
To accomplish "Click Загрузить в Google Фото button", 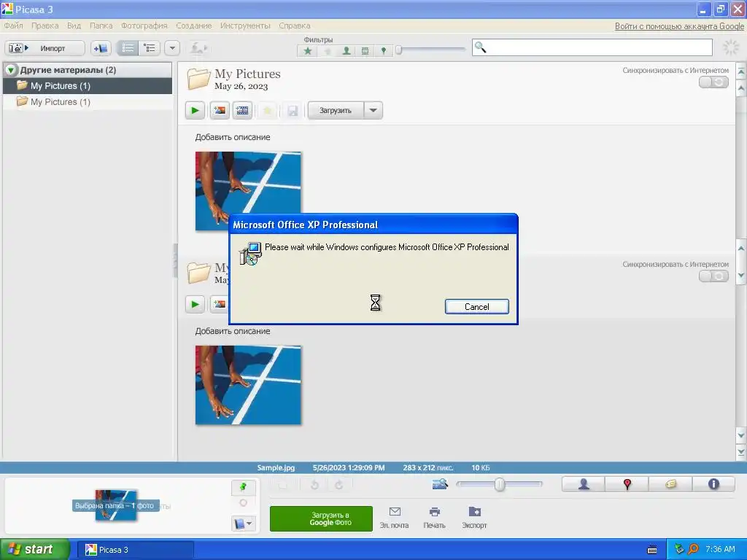I will [x=321, y=518].
